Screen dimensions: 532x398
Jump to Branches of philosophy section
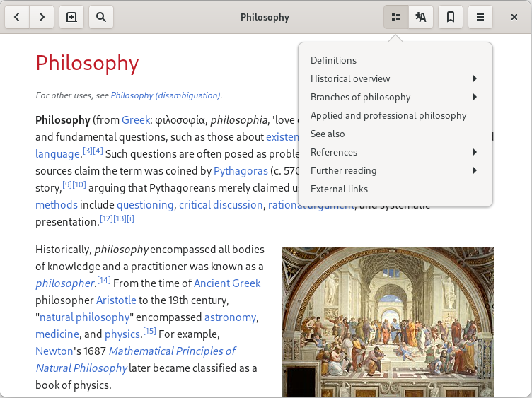[360, 97]
